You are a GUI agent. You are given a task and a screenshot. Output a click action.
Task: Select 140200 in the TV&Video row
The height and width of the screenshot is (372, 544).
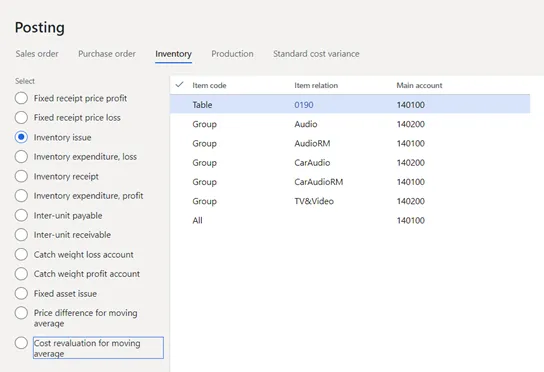[x=411, y=201]
